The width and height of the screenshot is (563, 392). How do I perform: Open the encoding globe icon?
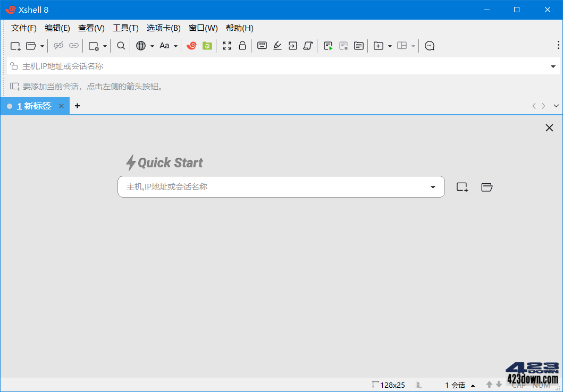click(141, 46)
